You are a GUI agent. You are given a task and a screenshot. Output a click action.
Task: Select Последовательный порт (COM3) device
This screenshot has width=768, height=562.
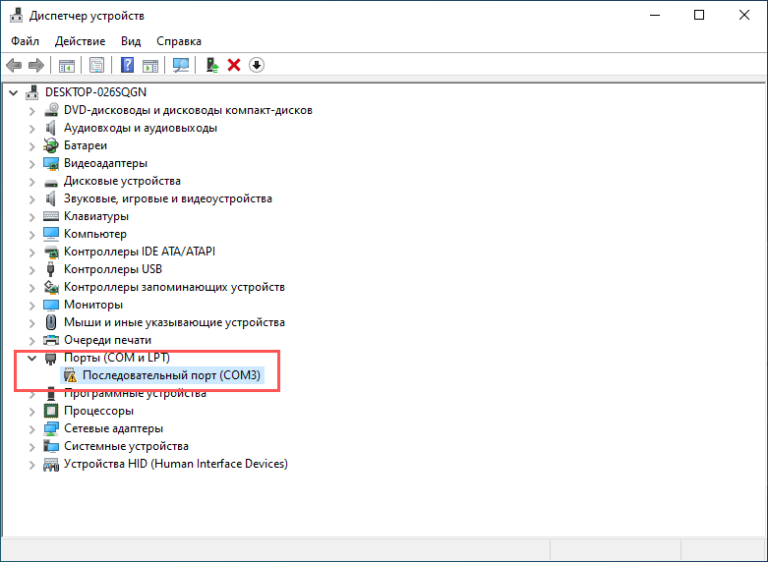[170, 376]
